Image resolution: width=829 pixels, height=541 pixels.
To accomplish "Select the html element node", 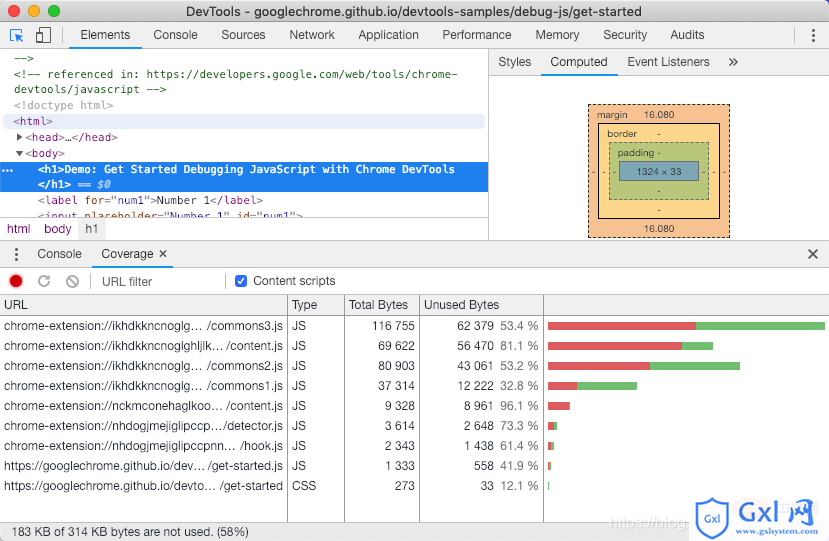I will tap(244, 122).
